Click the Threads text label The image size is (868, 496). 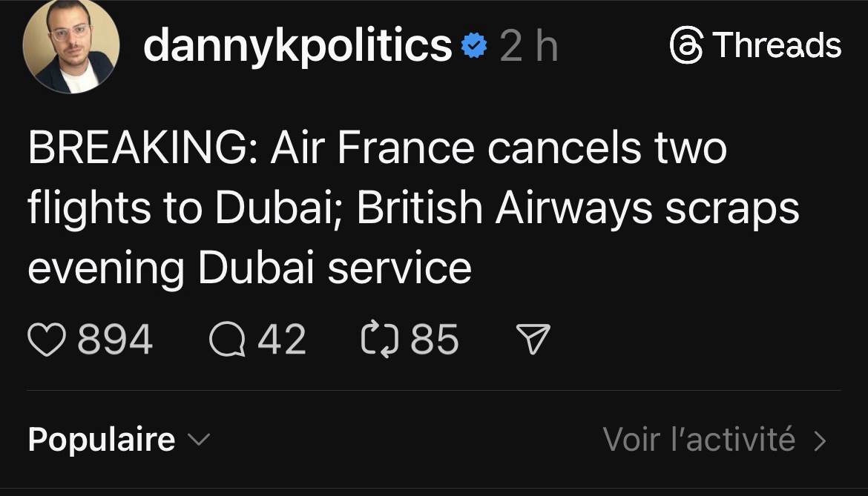tap(777, 46)
